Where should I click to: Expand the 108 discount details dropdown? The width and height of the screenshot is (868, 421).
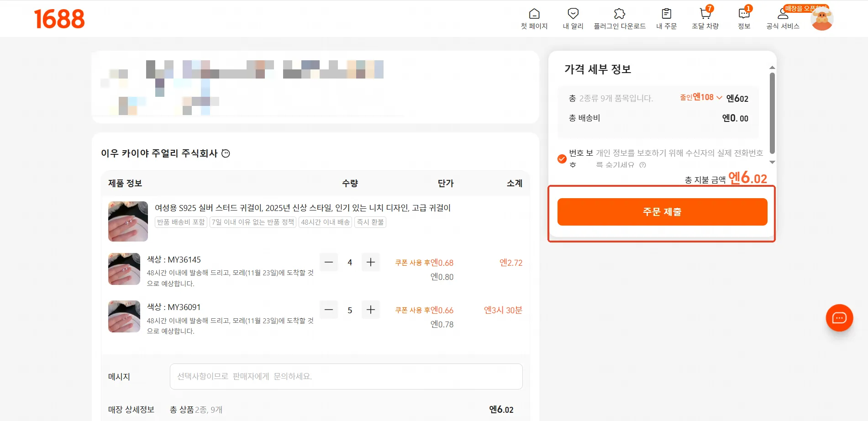[719, 98]
